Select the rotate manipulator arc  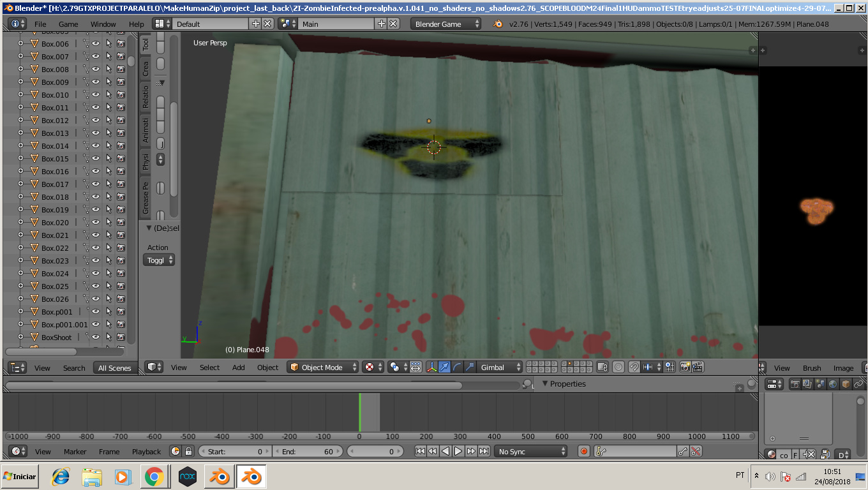(x=457, y=367)
